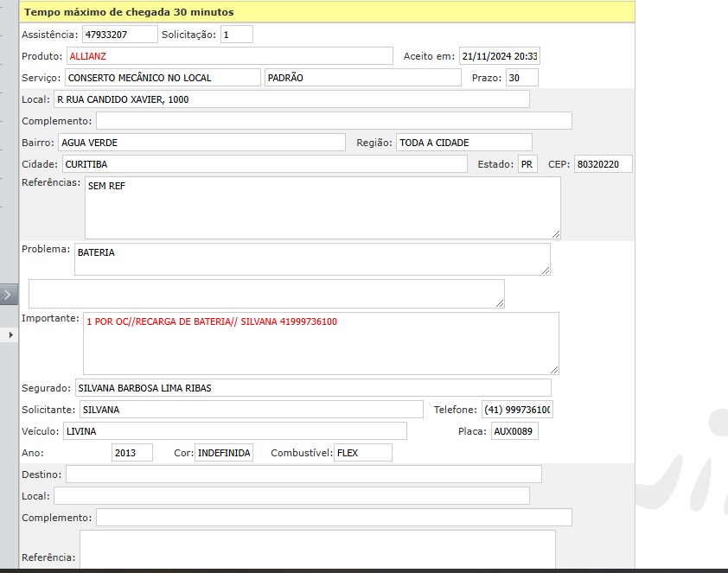Viewport: 728px width, 573px height.
Task: Click the Local address field with Candido Xavier
Action: tap(291, 99)
